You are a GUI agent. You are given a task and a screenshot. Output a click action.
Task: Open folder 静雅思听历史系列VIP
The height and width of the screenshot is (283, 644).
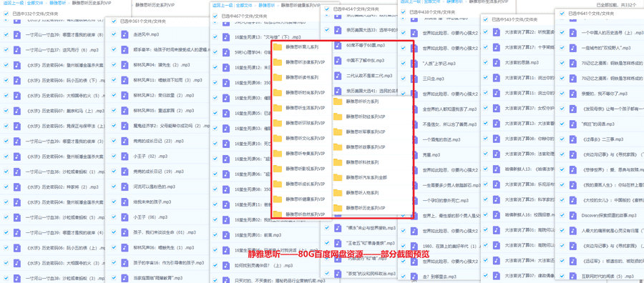(365, 207)
